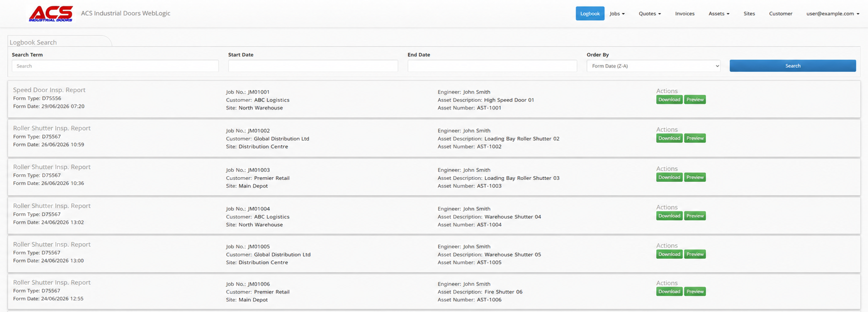Click asset description Loading Bay Roller Shutter 02

[522, 139]
